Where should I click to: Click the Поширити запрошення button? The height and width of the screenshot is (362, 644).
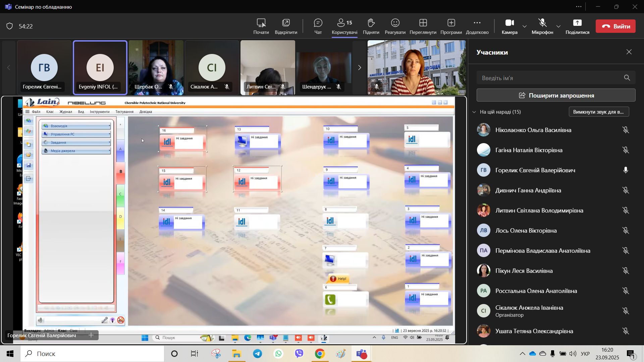tap(556, 96)
